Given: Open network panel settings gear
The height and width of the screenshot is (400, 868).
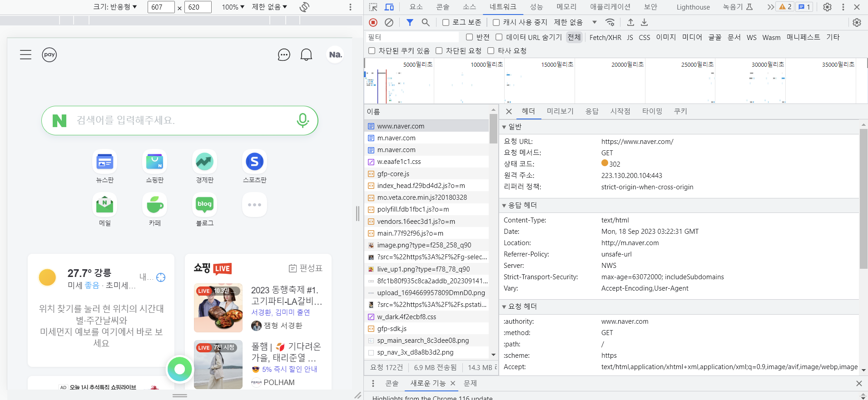Looking at the screenshot, I should (857, 22).
